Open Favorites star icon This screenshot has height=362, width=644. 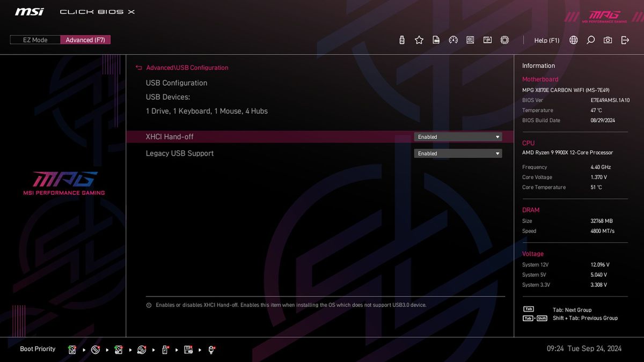[x=419, y=40]
